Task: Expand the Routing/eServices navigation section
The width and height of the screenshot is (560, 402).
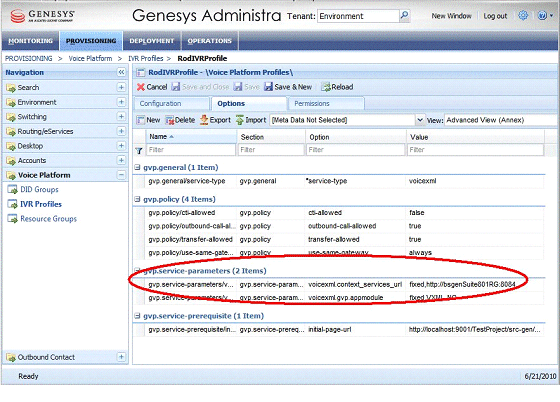Action: click(121, 131)
